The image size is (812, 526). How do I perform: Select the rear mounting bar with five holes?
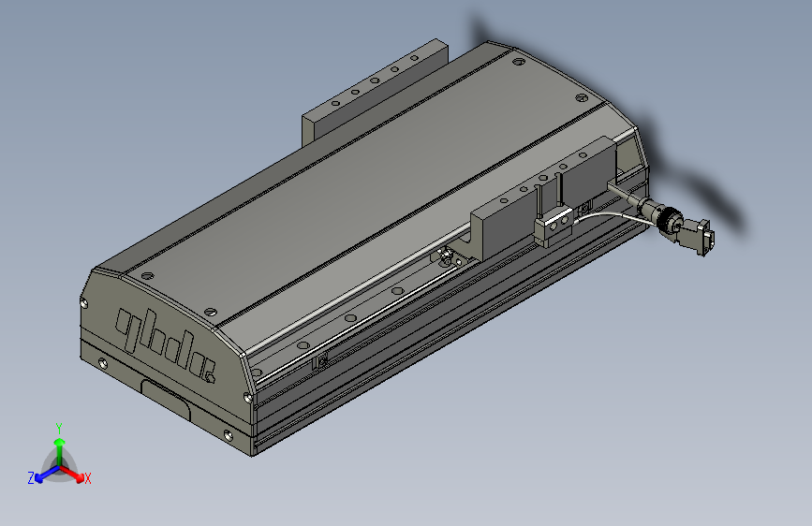coord(375,93)
